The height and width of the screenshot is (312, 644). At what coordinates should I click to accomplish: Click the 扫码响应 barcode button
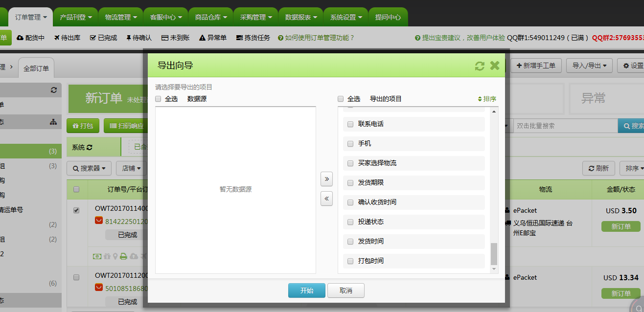(x=127, y=126)
